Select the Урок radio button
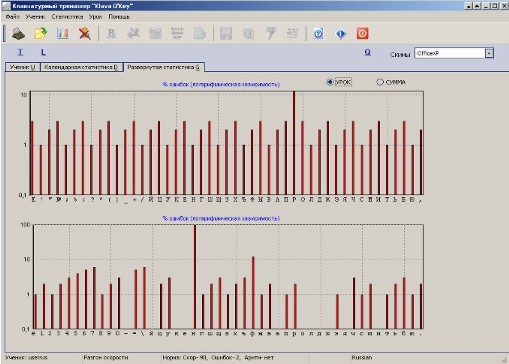509x364 pixels. [x=330, y=82]
